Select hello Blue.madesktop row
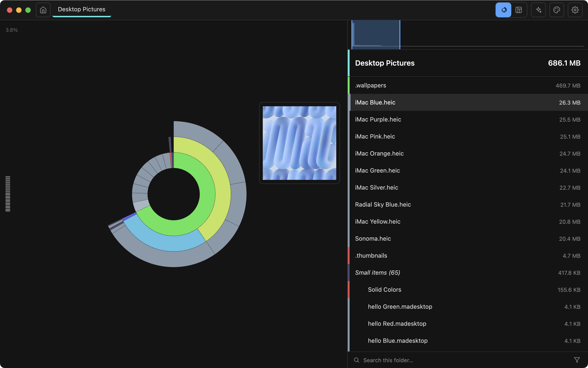 468,341
